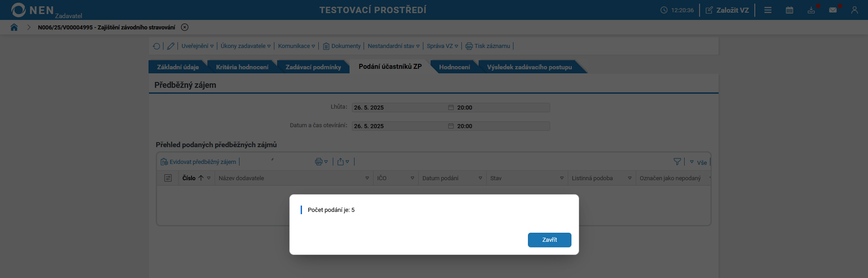This screenshot has height=278, width=868.
Task: Click the edit pencil icon
Action: point(171,46)
